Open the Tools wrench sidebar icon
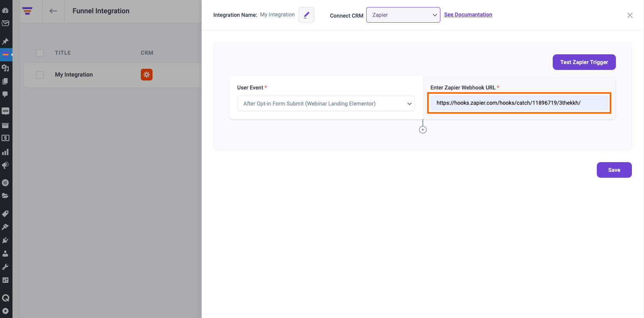Viewport: 644px width, 318px height. (5, 267)
